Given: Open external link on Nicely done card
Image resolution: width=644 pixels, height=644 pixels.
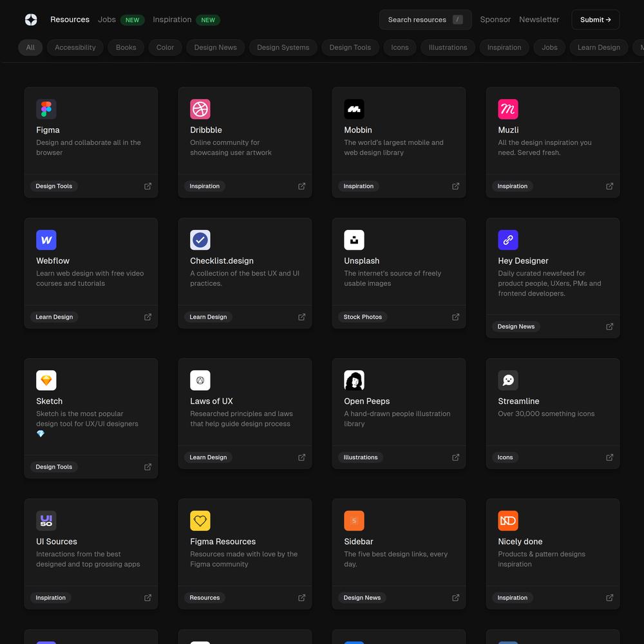Looking at the screenshot, I should point(610,598).
